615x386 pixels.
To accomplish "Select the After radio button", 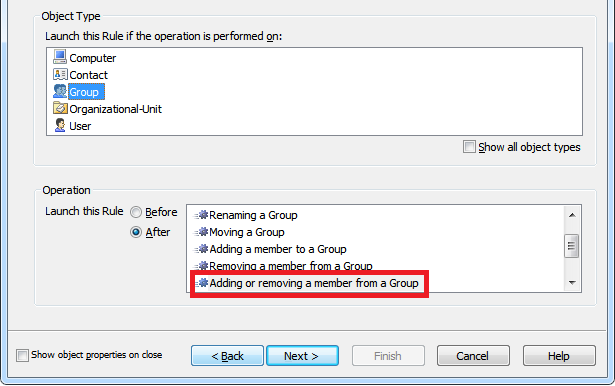I will click(136, 232).
